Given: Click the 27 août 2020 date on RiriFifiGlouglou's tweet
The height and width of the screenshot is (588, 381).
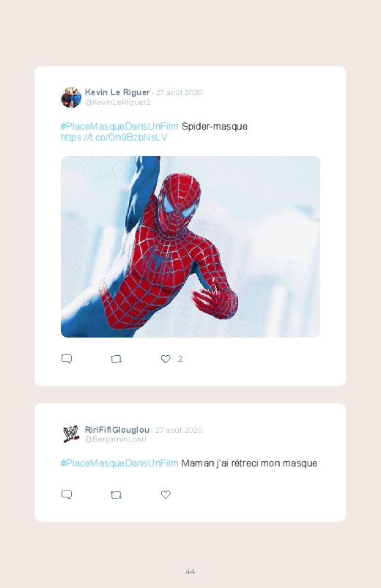Looking at the screenshot, I should [x=179, y=430].
